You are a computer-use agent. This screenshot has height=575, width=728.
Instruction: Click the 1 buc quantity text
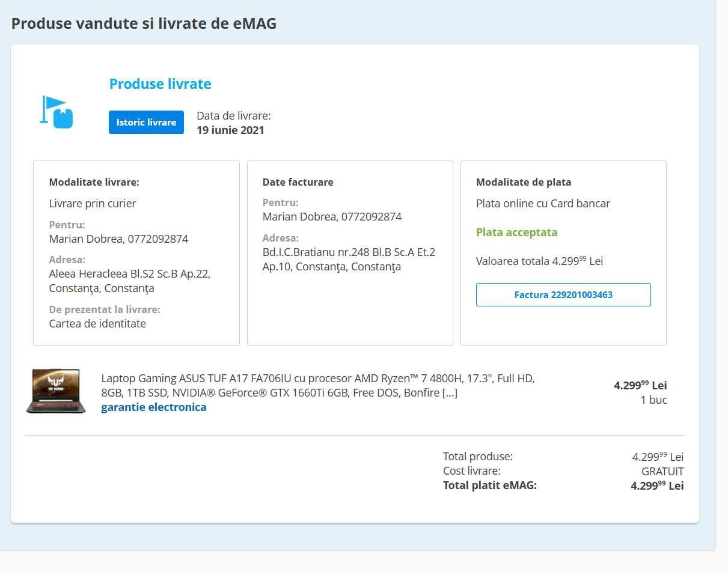point(654,400)
